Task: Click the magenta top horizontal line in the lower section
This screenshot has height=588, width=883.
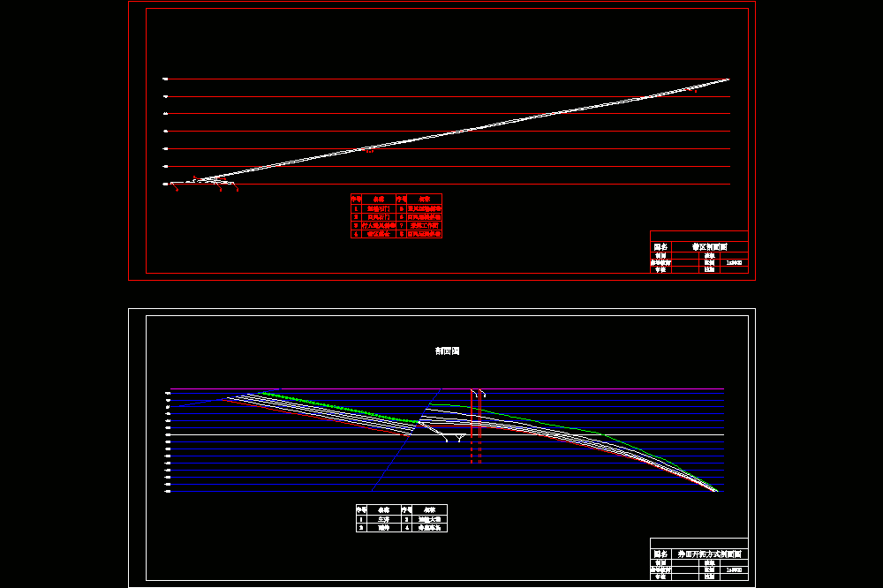Action: [x=447, y=388]
